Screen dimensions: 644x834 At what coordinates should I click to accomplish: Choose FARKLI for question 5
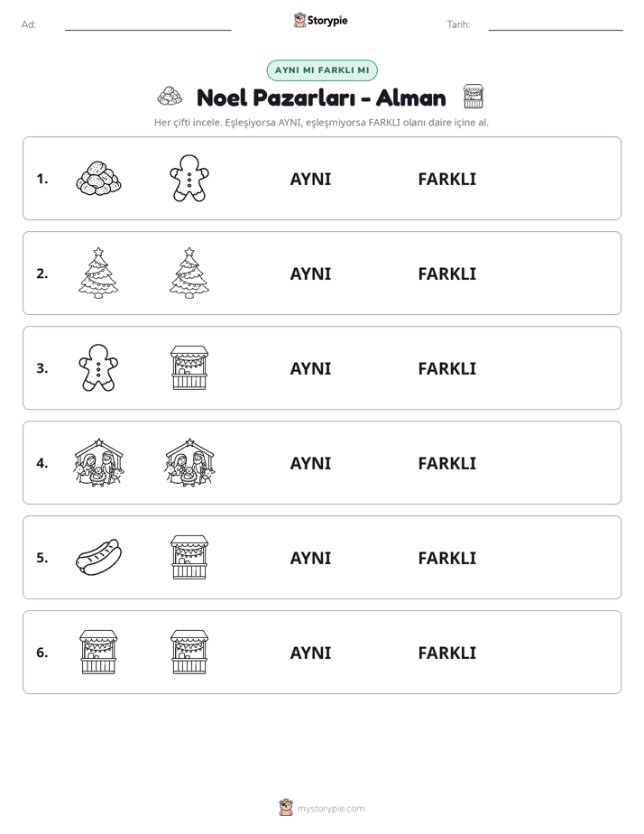(446, 558)
